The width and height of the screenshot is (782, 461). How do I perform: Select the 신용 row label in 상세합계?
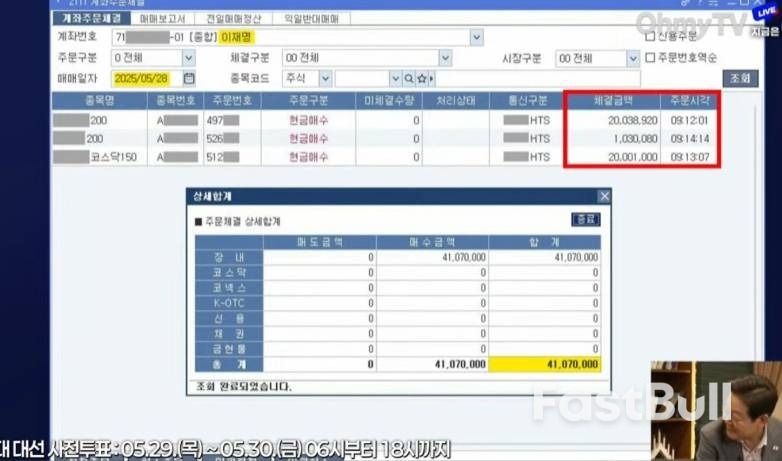(x=229, y=318)
